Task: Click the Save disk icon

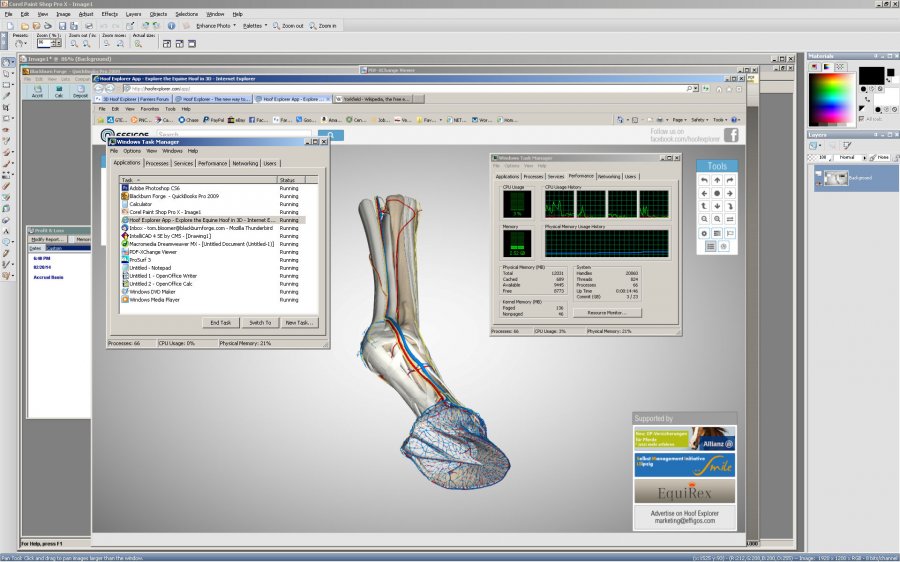Action: point(62,26)
